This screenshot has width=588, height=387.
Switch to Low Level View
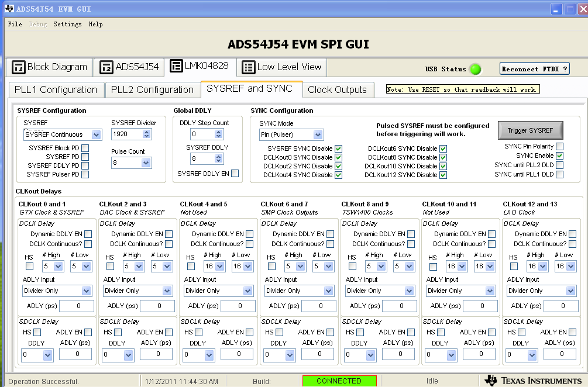tap(281, 67)
